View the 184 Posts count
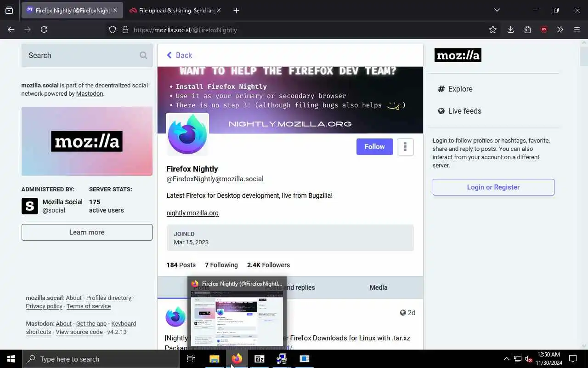588x368 pixels. (x=181, y=265)
